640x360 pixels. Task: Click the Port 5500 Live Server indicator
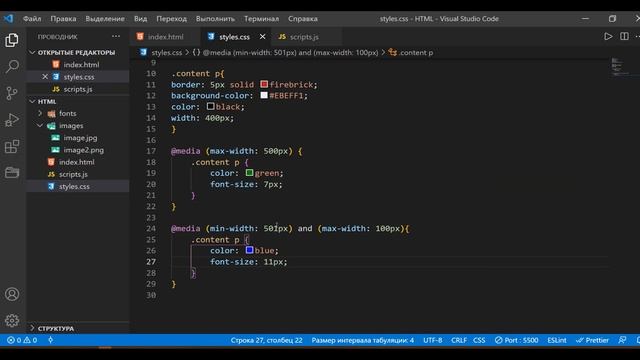(516, 340)
